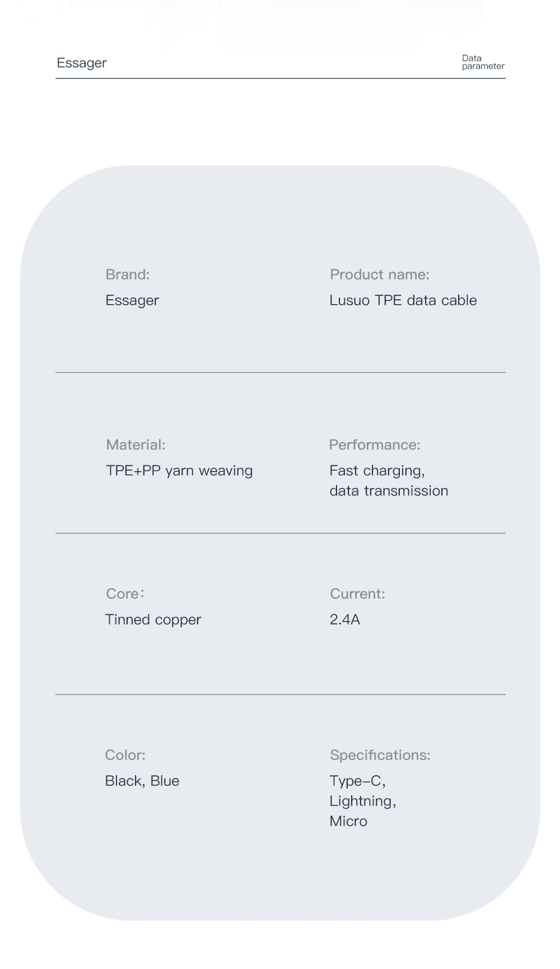Select the Core: label
This screenshot has height=969, width=560.
click(x=125, y=594)
